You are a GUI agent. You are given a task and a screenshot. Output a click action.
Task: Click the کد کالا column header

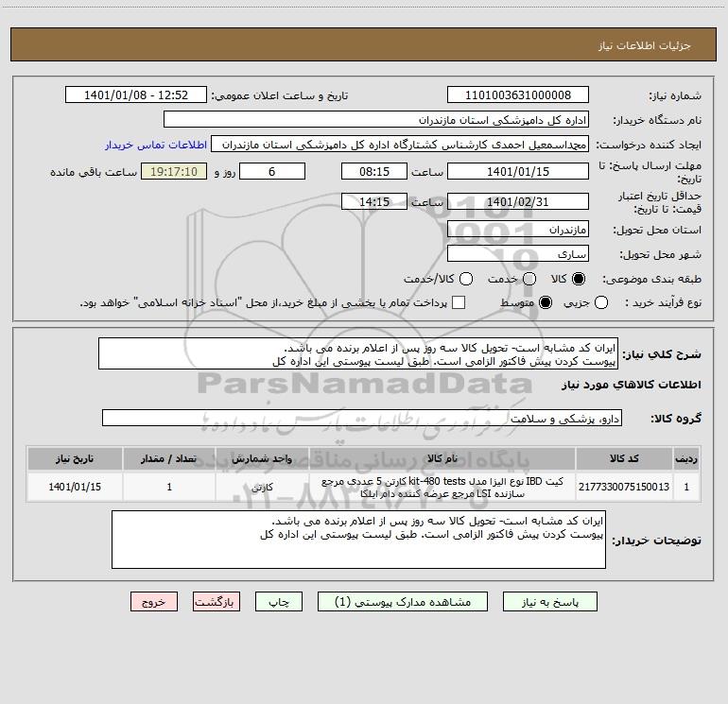click(x=624, y=459)
